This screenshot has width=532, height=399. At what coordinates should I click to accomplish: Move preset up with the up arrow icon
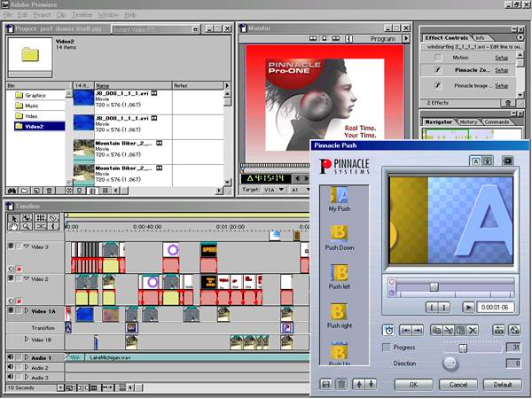[x=359, y=384]
